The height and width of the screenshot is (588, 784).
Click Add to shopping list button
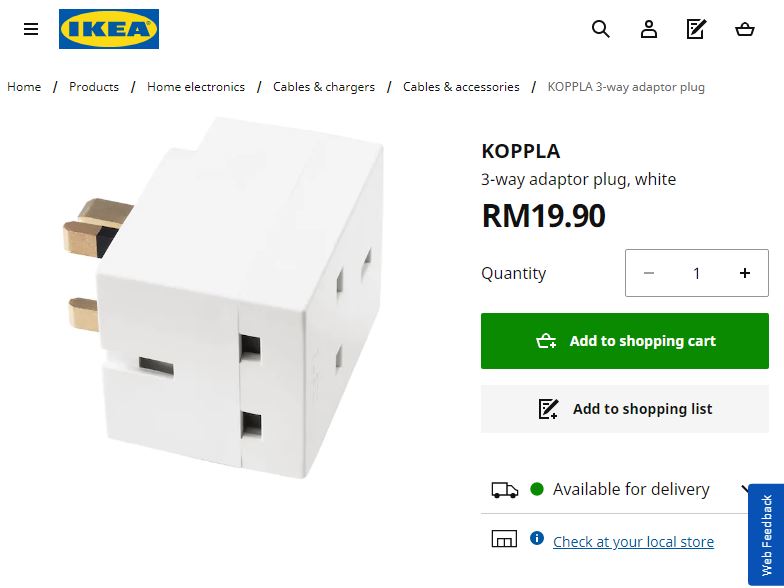(x=625, y=409)
